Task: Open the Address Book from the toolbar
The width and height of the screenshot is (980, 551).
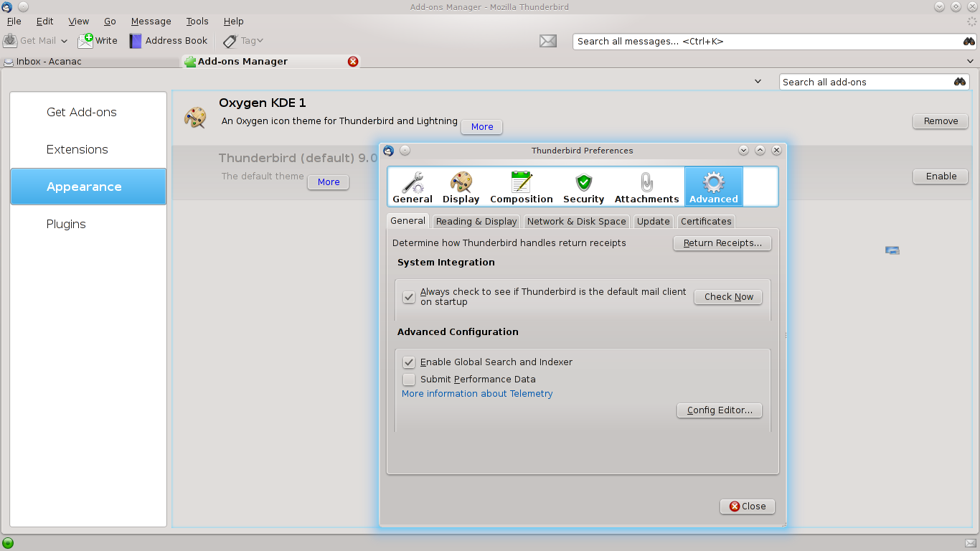Action: [169, 41]
